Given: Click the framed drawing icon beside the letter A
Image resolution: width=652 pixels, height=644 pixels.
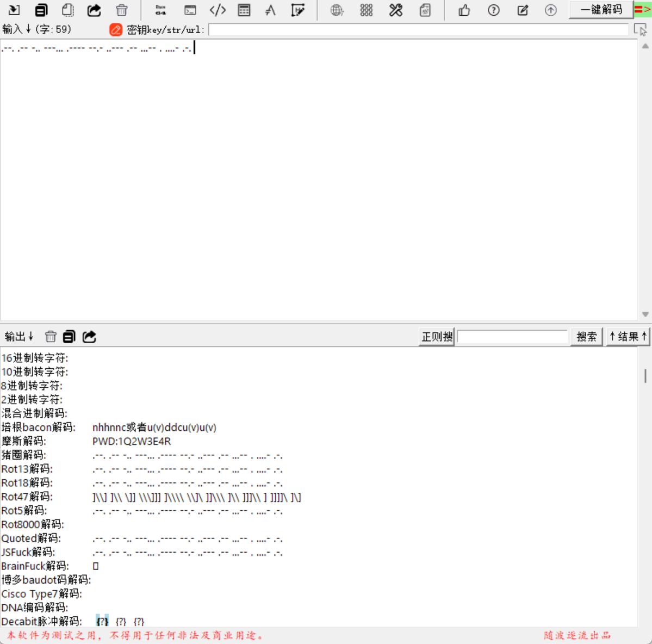Looking at the screenshot, I should point(298,10).
